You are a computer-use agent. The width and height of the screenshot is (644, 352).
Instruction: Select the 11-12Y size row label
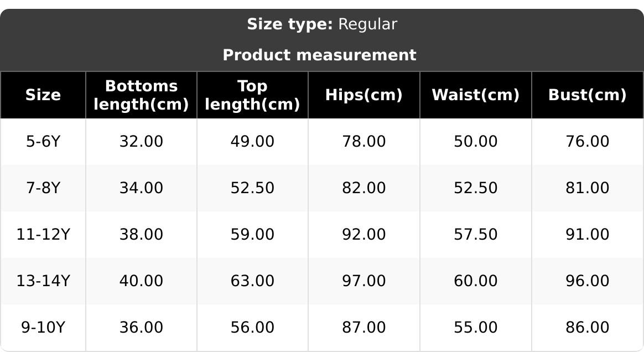click(x=43, y=235)
